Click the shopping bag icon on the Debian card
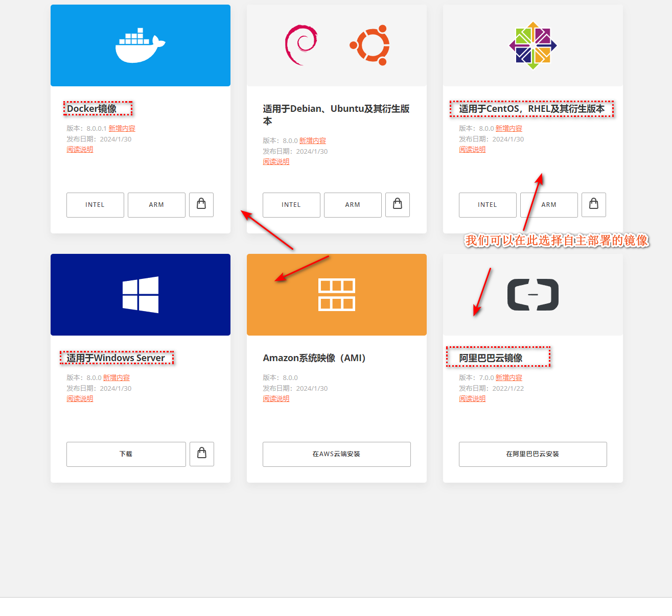This screenshot has width=672, height=616. click(x=397, y=205)
